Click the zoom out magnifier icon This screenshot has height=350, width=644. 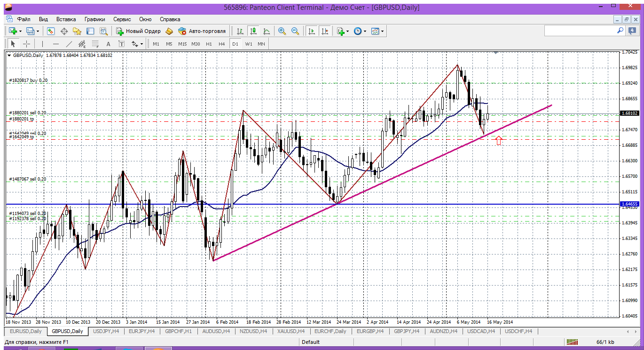(295, 31)
